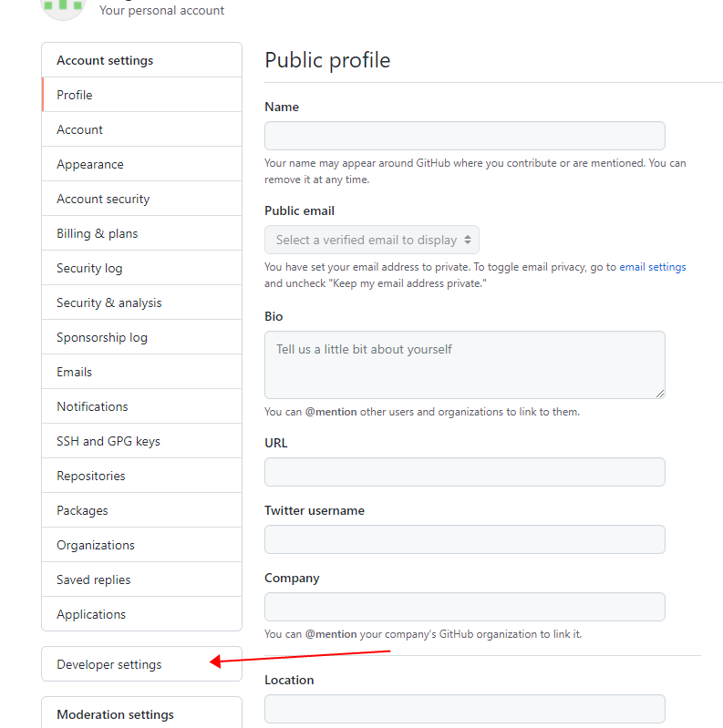This screenshot has width=723, height=728.
Task: Open SSH and GPG keys
Action: [x=108, y=441]
